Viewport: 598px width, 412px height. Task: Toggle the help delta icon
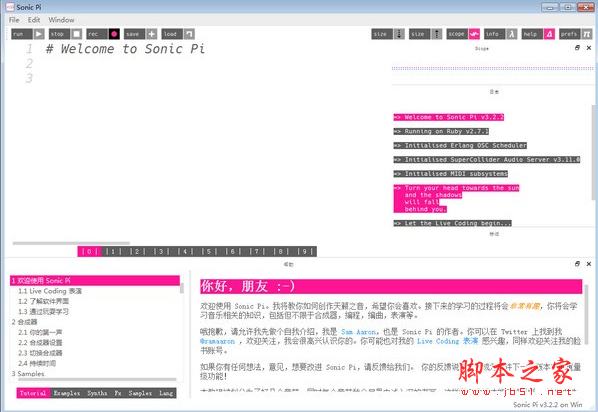click(549, 34)
